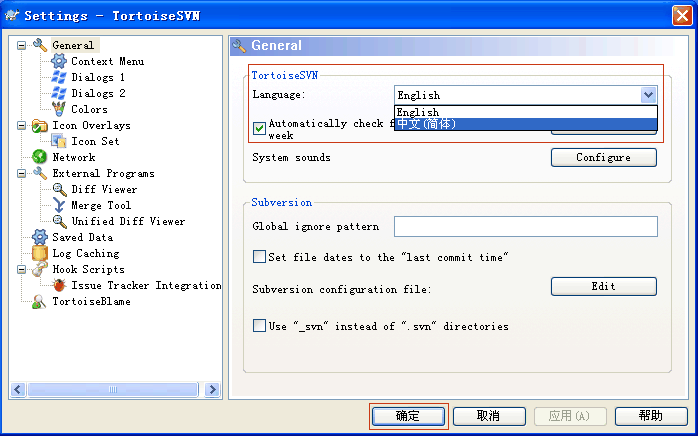The image size is (698, 436).
Task: Select Dialogs 2 in settings tree
Action: click(98, 93)
